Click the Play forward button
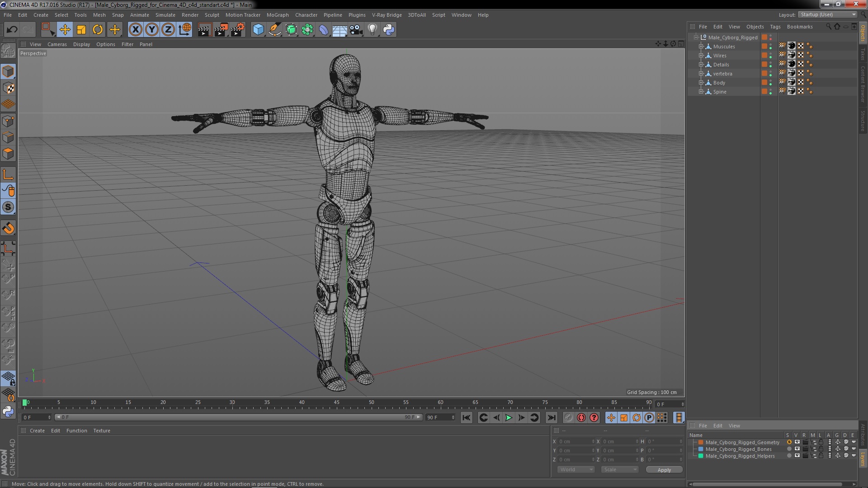Viewport: 868px width, 488px height. [x=509, y=418]
